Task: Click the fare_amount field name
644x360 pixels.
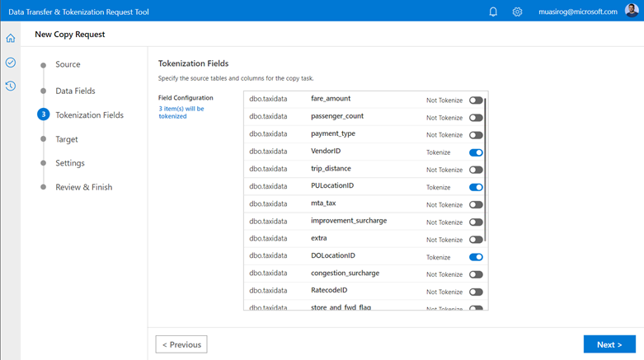Action: click(331, 99)
